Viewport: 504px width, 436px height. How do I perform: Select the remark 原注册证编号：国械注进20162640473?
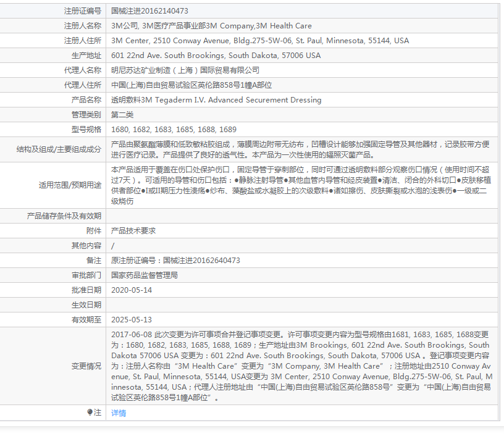click(x=175, y=261)
